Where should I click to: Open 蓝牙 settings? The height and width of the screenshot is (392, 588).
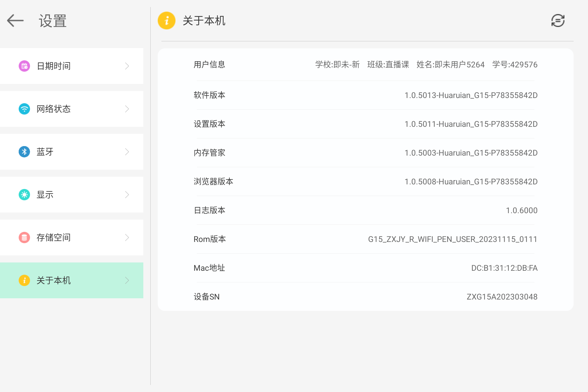[x=72, y=152]
